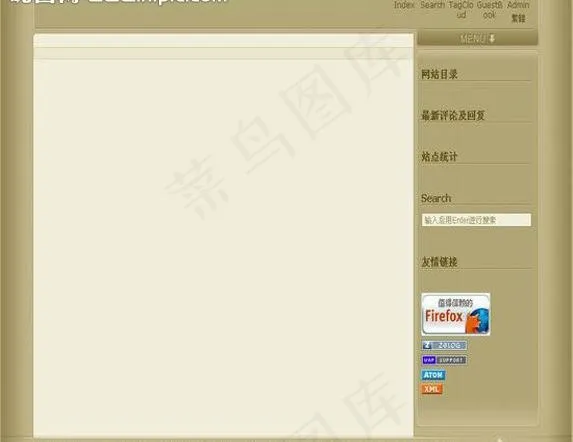Click the 站点统计 sidebar heading
Image resolution: width=573 pixels, height=442 pixels.
439,157
